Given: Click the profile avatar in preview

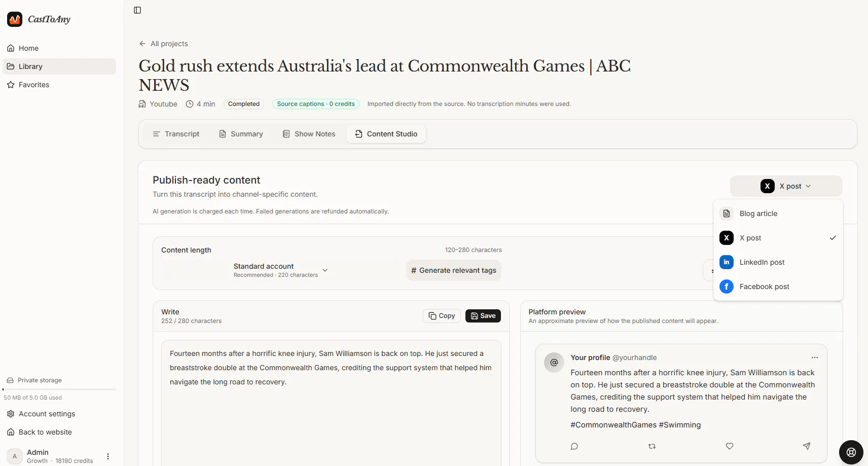Looking at the screenshot, I should pyautogui.click(x=554, y=363).
